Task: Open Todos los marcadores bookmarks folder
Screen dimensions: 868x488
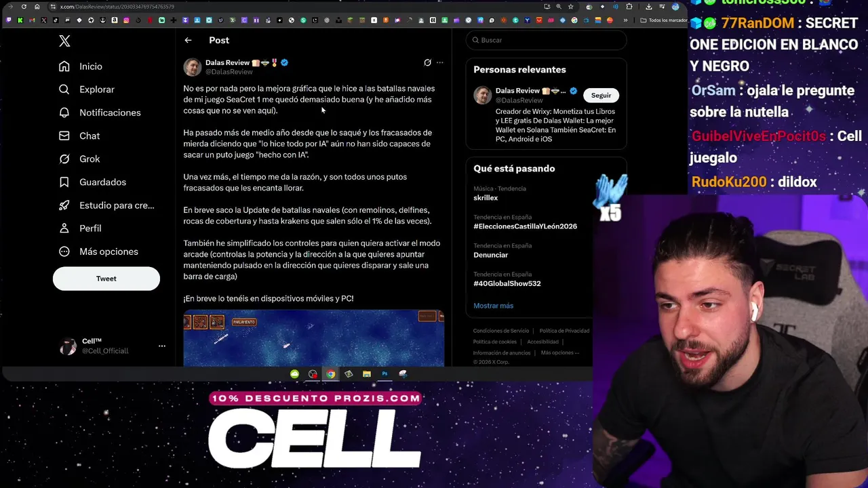Action: (665, 20)
